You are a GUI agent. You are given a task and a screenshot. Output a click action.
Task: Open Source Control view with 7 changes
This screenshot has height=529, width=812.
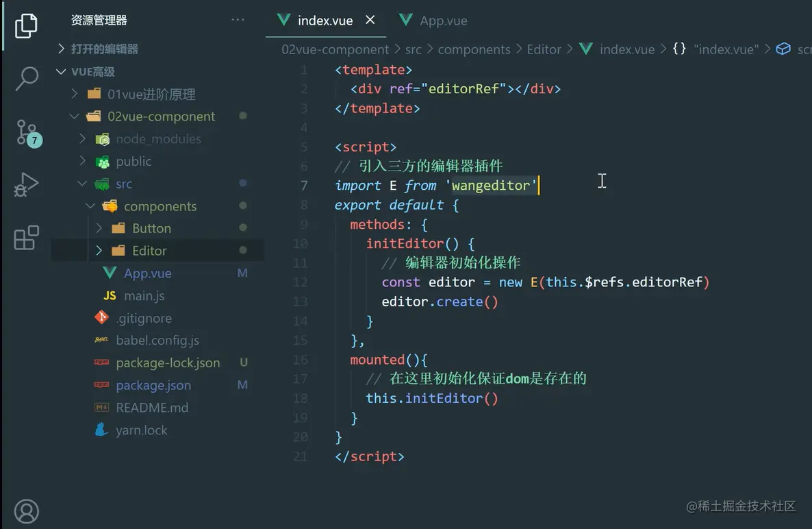pyautogui.click(x=28, y=134)
